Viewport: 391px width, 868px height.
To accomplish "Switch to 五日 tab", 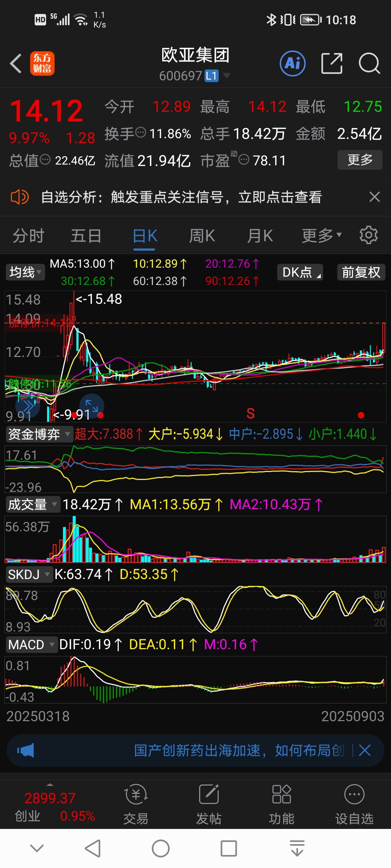I will [x=86, y=236].
